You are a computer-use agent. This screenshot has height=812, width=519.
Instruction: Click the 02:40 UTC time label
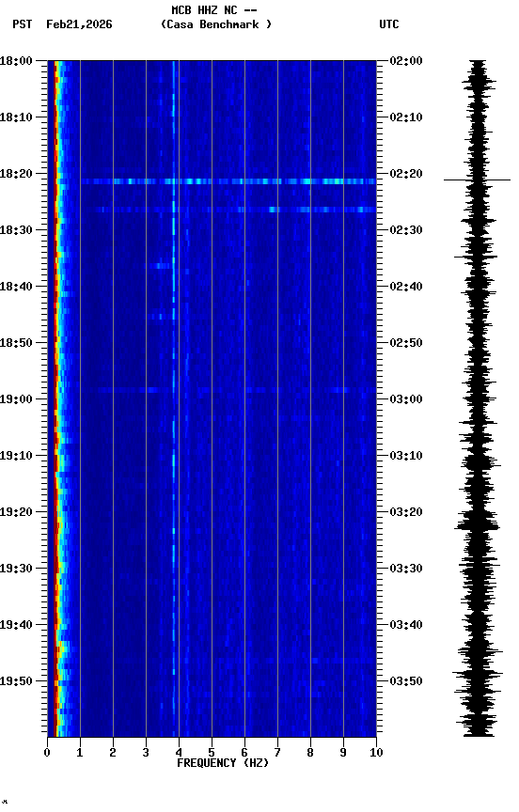[406, 287]
